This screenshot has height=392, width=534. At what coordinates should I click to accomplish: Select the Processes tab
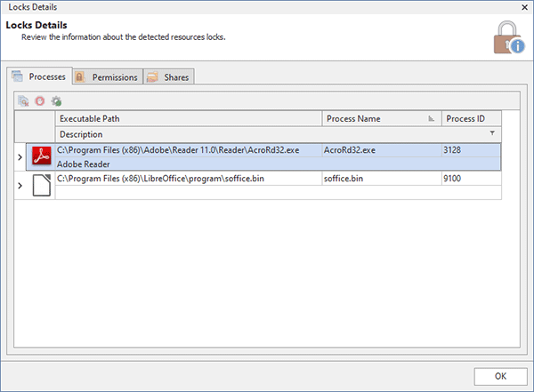tap(38, 77)
